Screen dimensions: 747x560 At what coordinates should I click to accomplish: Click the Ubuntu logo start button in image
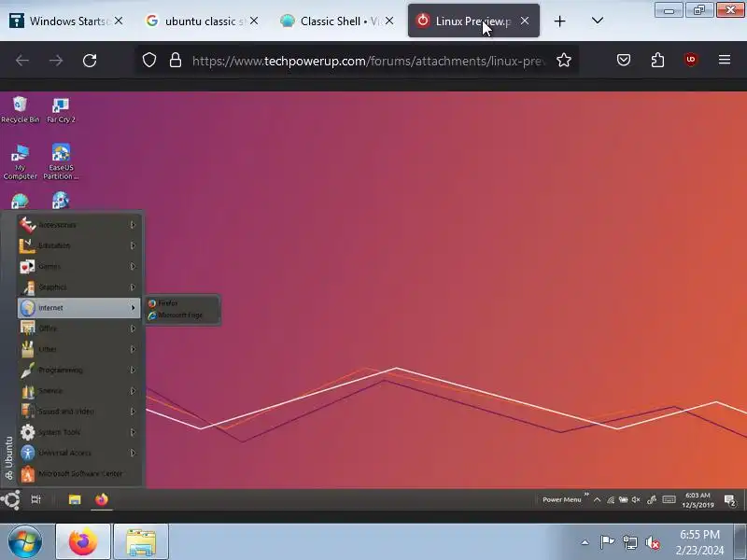[11, 499]
